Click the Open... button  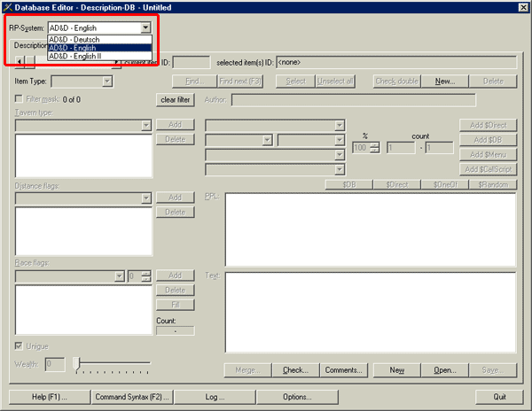(x=444, y=369)
